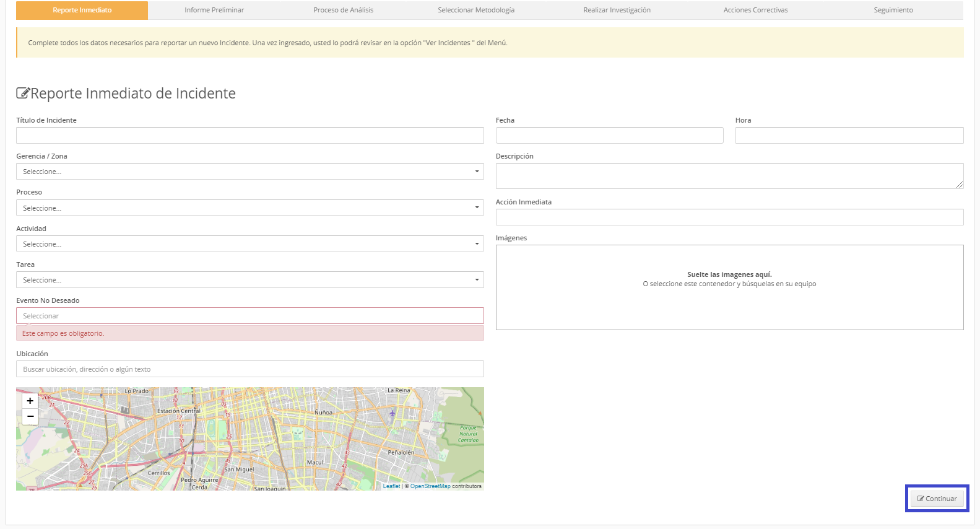Click the La Reina map label

pyautogui.click(x=399, y=390)
